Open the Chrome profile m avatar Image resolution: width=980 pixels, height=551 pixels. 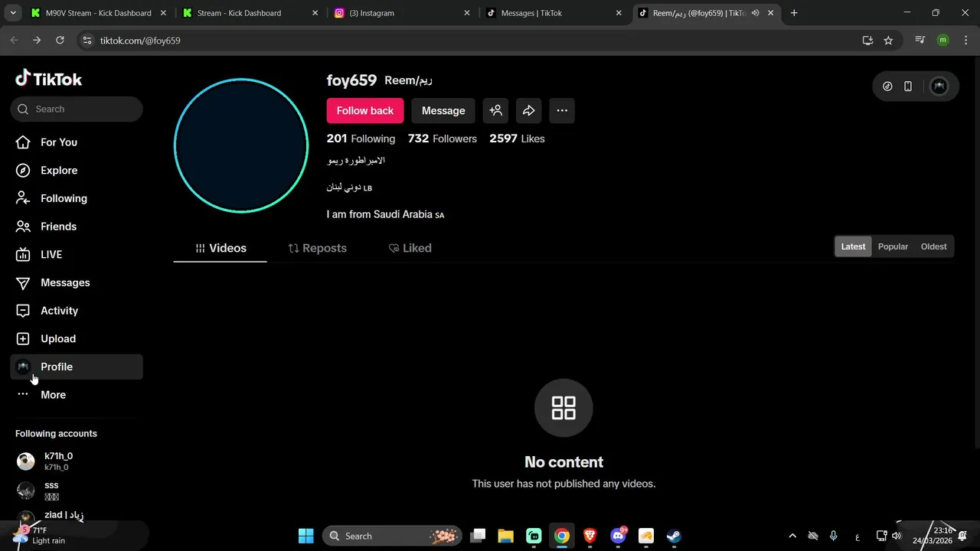coord(942,41)
